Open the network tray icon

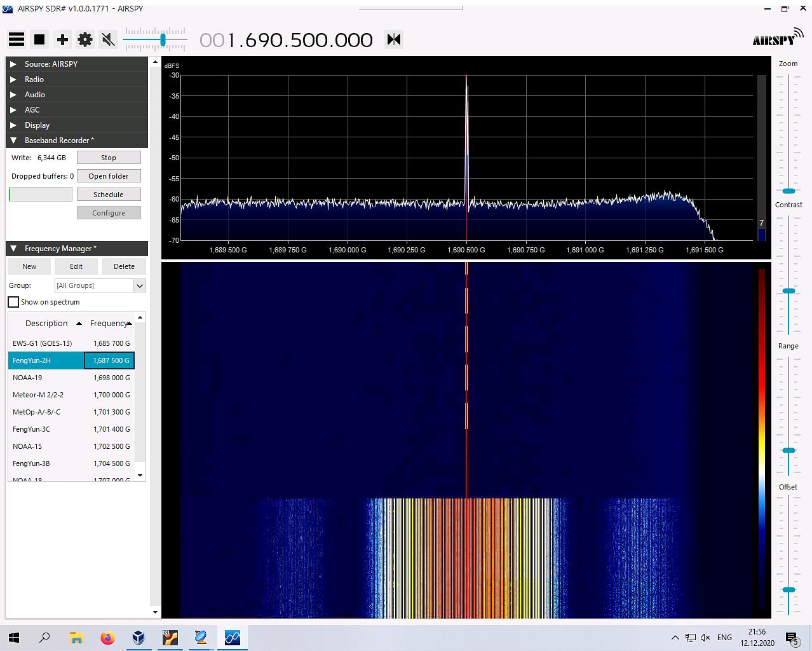coord(690,638)
